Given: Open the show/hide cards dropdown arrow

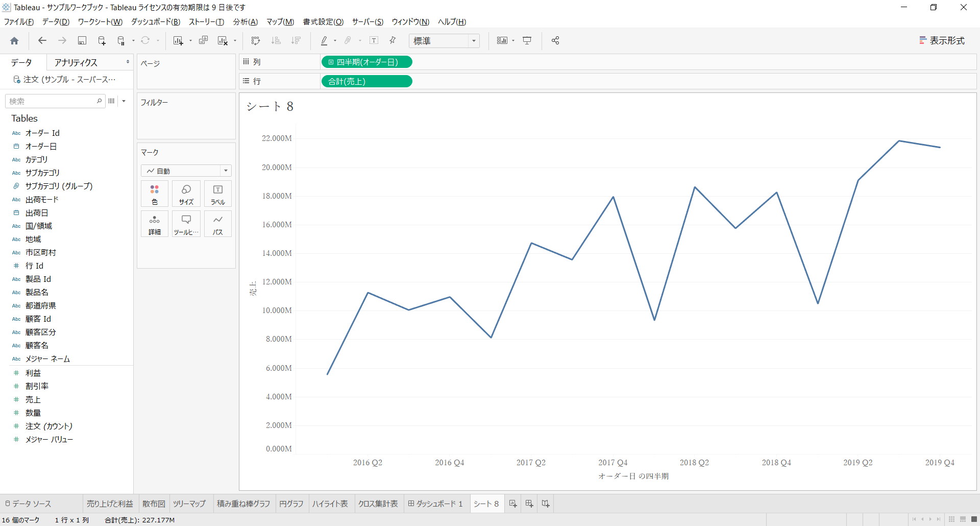Looking at the screenshot, I should [513, 41].
